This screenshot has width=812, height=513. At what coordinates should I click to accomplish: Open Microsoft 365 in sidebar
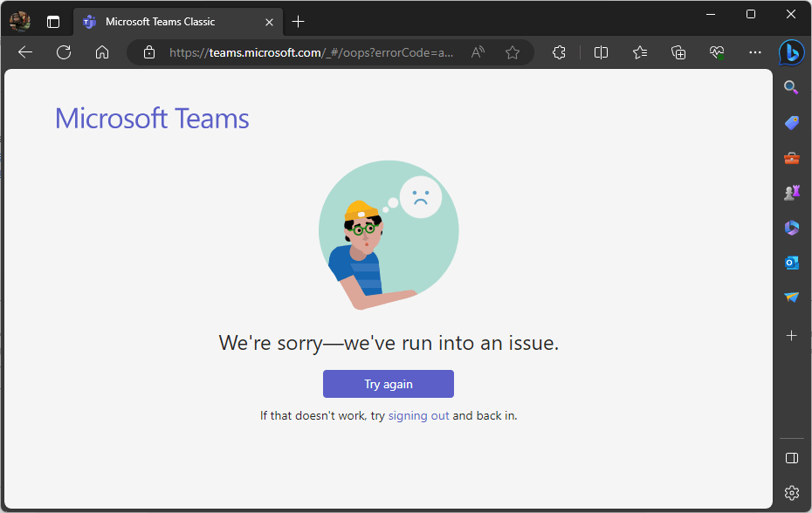(x=791, y=228)
